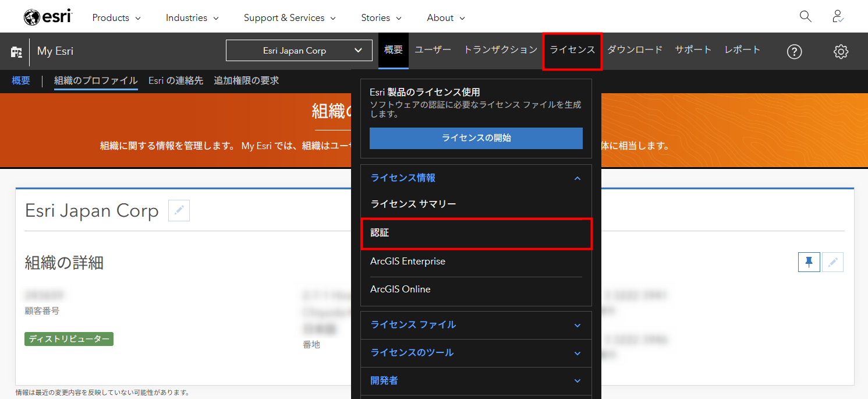The height and width of the screenshot is (399, 868).
Task: Open the settings gear icon
Action: [x=840, y=52]
